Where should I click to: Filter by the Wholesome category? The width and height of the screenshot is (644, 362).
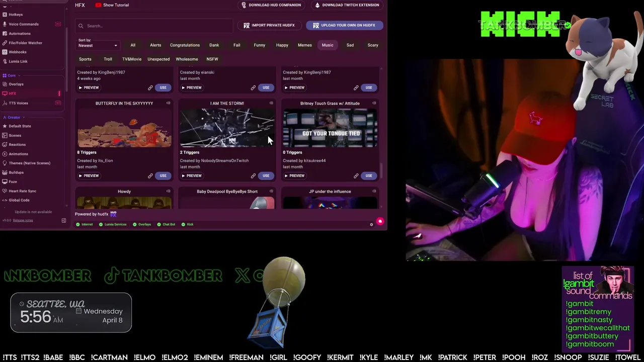pyautogui.click(x=187, y=59)
